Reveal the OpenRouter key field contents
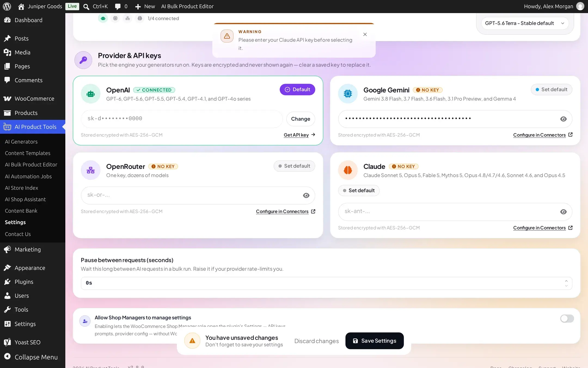This screenshot has height=368, width=588. [x=306, y=195]
